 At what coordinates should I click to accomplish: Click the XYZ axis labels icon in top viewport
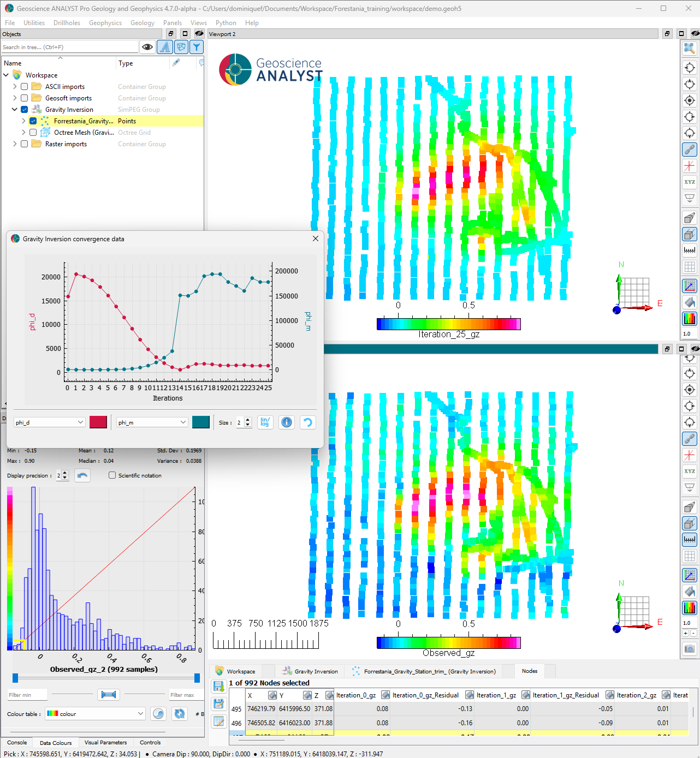coord(690,182)
